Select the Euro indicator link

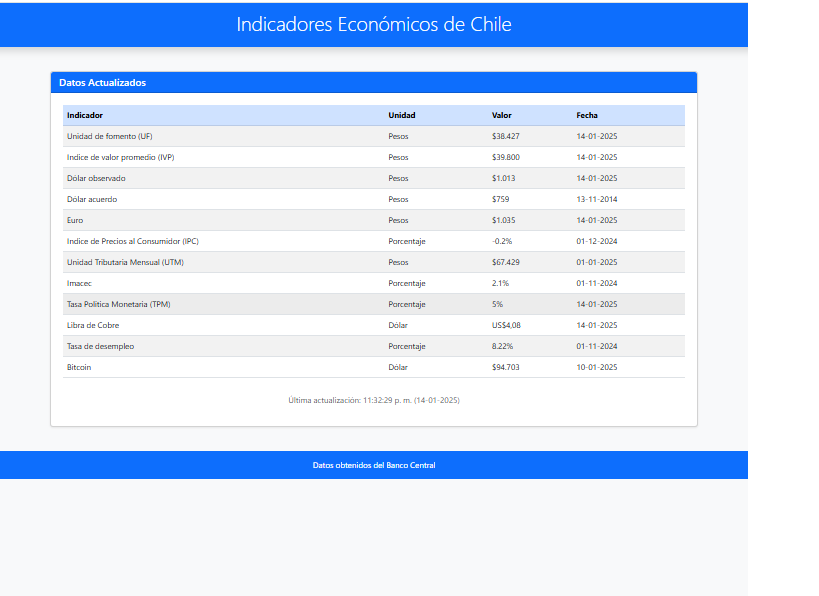click(x=74, y=220)
